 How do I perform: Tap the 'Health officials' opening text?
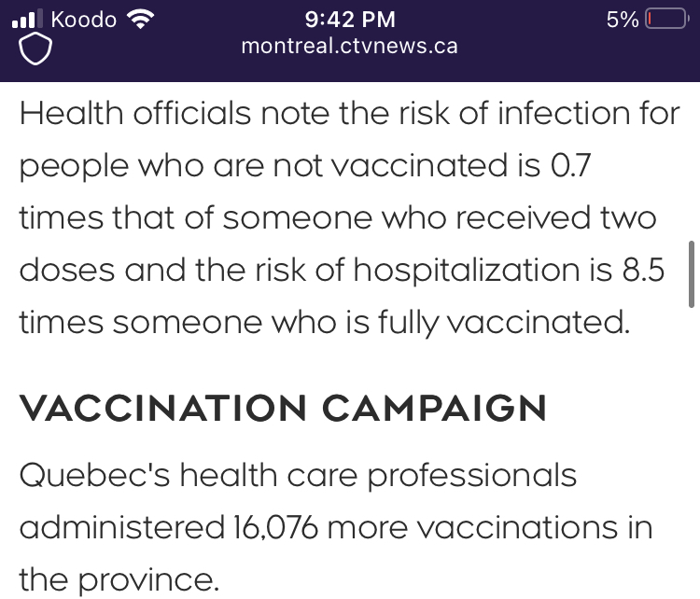point(135,113)
